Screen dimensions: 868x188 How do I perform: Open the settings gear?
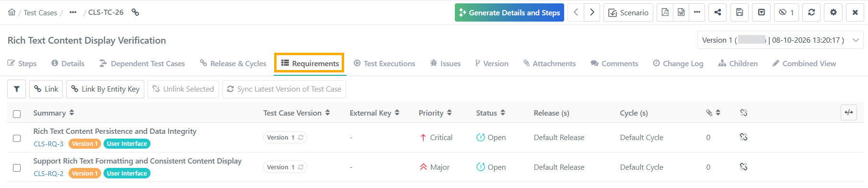(x=833, y=12)
